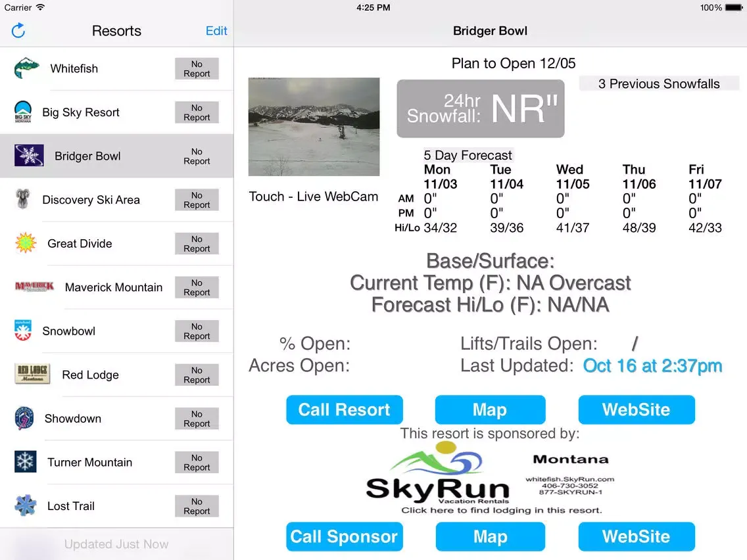Click the Wi-Fi status icon
Screen dimensions: 747x560
click(40, 7)
